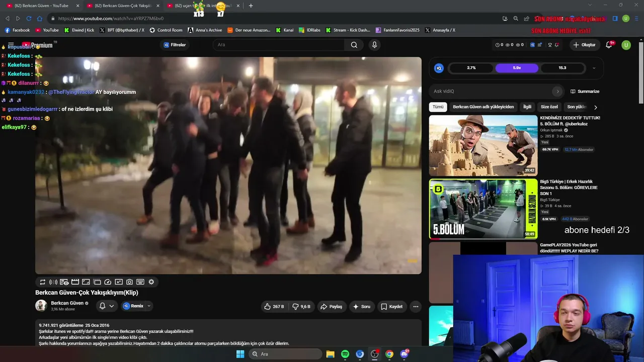Select the Size özel filter chip
The height and width of the screenshot is (362, 644).
pyautogui.click(x=549, y=107)
